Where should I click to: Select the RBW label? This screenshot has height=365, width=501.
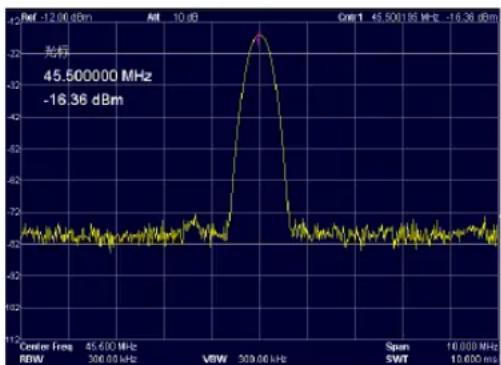click(31, 359)
